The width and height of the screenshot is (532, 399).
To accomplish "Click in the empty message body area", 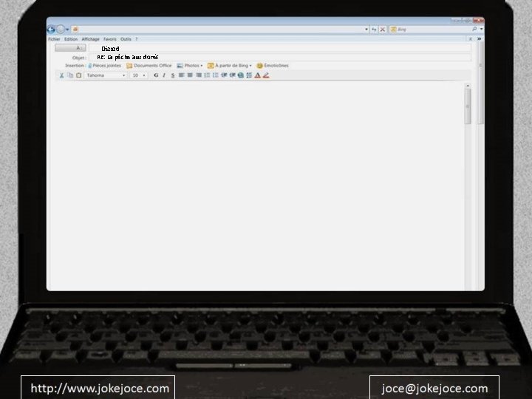I will point(258,185).
